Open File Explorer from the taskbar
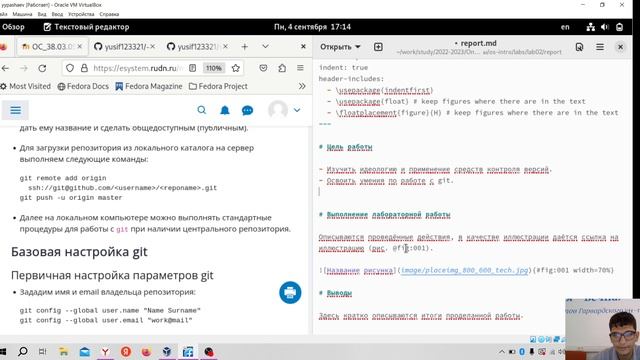The image size is (640, 360). click(64, 351)
